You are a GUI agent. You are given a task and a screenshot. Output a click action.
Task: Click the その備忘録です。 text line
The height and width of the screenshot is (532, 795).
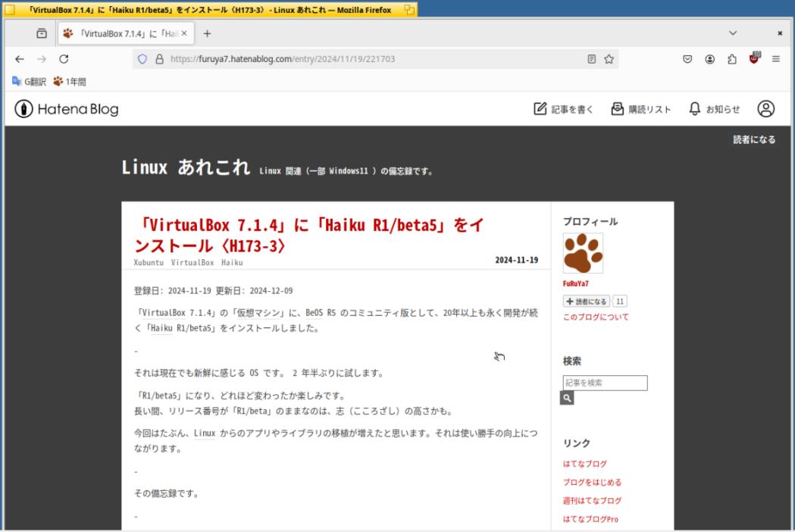[167, 493]
